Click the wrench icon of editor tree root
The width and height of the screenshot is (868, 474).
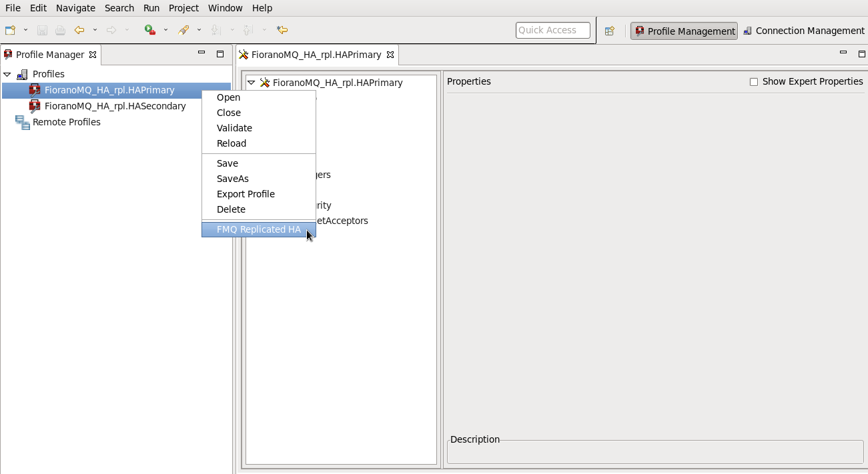tap(264, 83)
